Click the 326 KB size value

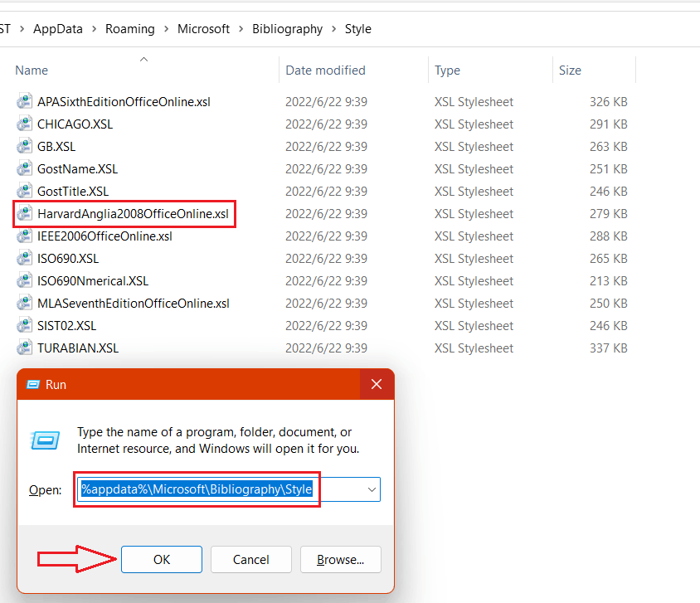pos(609,102)
